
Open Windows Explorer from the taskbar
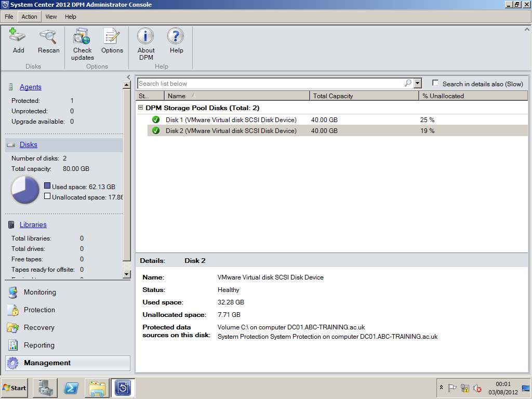coord(97,388)
